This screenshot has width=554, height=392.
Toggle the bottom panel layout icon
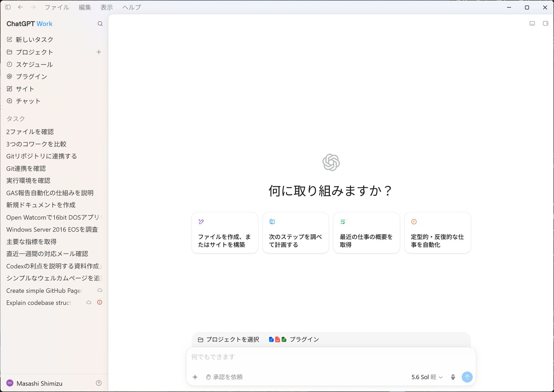[x=532, y=23]
